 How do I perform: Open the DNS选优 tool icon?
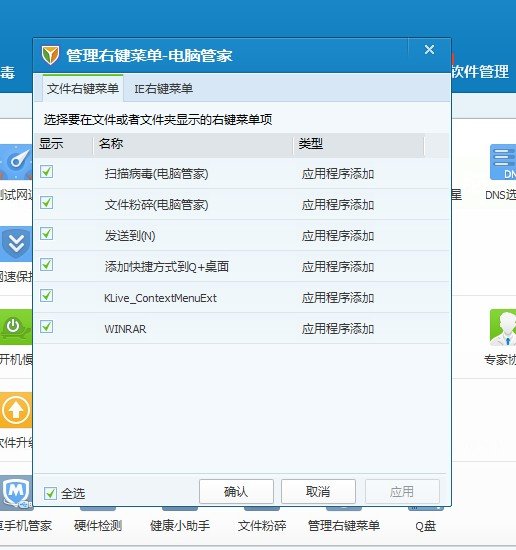[x=503, y=162]
